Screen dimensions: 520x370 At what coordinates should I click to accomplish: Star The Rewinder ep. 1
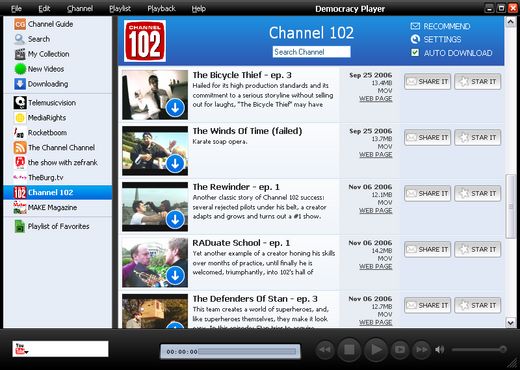477,194
